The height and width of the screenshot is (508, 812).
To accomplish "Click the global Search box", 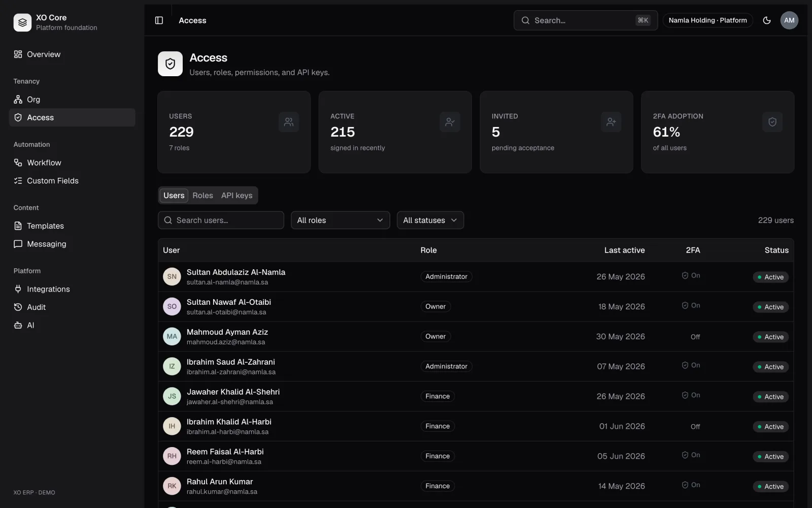I will (586, 20).
